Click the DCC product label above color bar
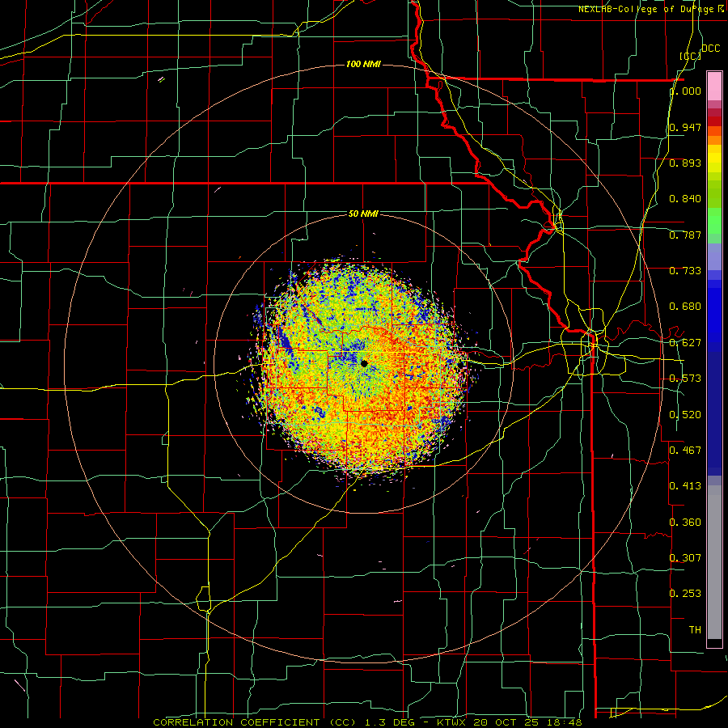This screenshot has height=728, width=728. pyautogui.click(x=710, y=49)
